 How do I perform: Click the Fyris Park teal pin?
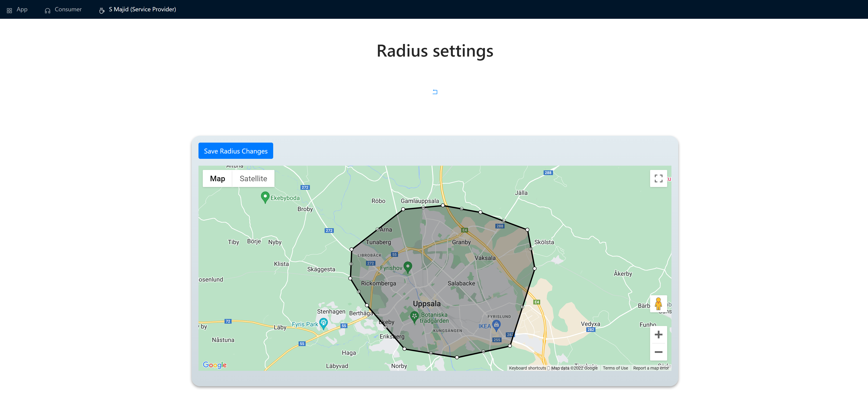point(324,323)
